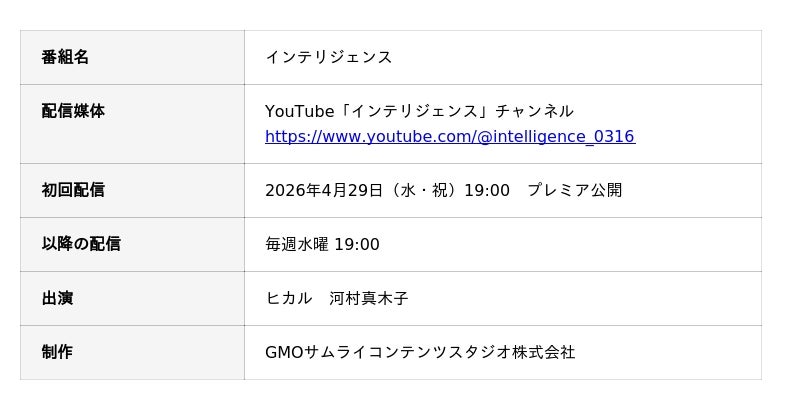Screen dimensions: 800x410
Task: Click the 19:00 time in 初回配信 row
Action: tap(487, 190)
